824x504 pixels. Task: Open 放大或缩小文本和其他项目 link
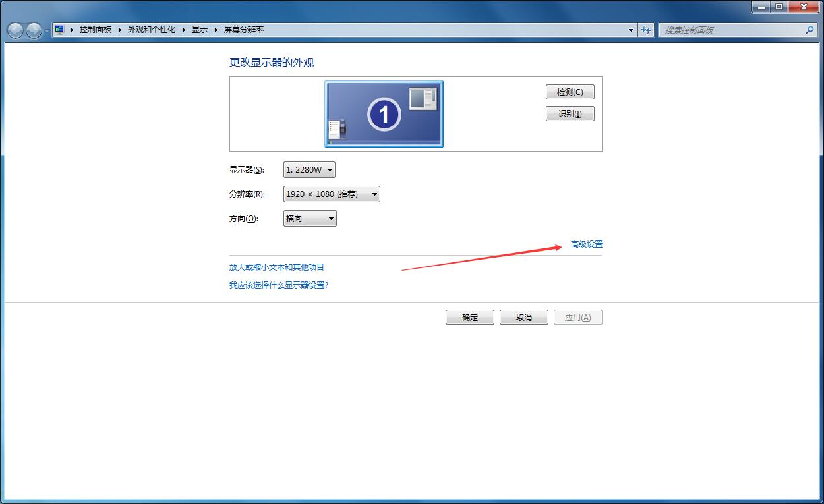(x=277, y=267)
